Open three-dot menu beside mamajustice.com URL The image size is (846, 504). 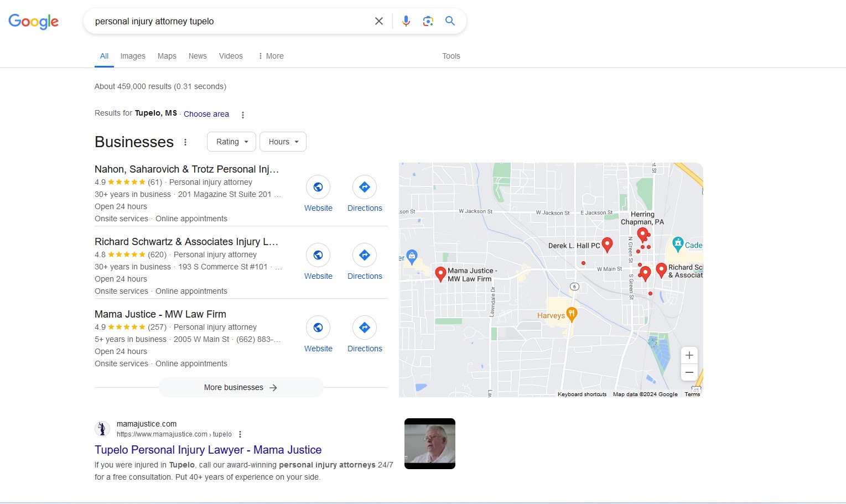tap(240, 434)
